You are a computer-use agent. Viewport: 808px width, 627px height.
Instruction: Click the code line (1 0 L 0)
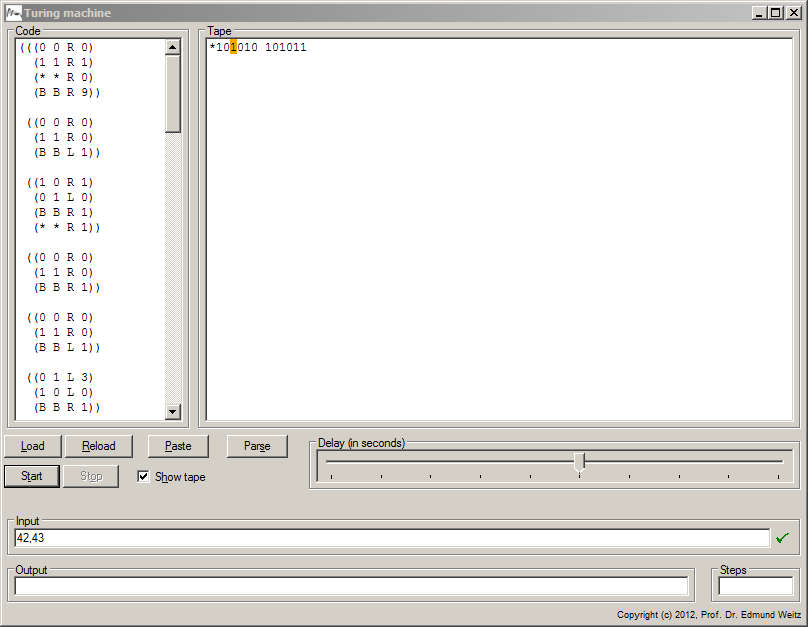click(63, 392)
